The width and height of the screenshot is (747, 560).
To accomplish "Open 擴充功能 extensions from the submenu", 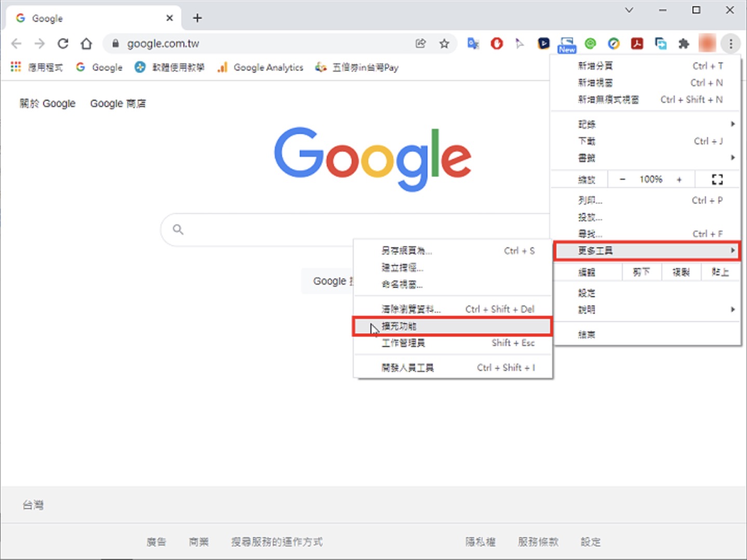I will (452, 326).
